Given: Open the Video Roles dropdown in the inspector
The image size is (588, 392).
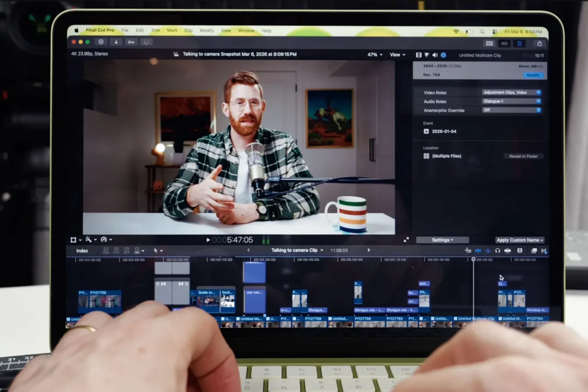Looking at the screenshot, I should tap(512, 92).
